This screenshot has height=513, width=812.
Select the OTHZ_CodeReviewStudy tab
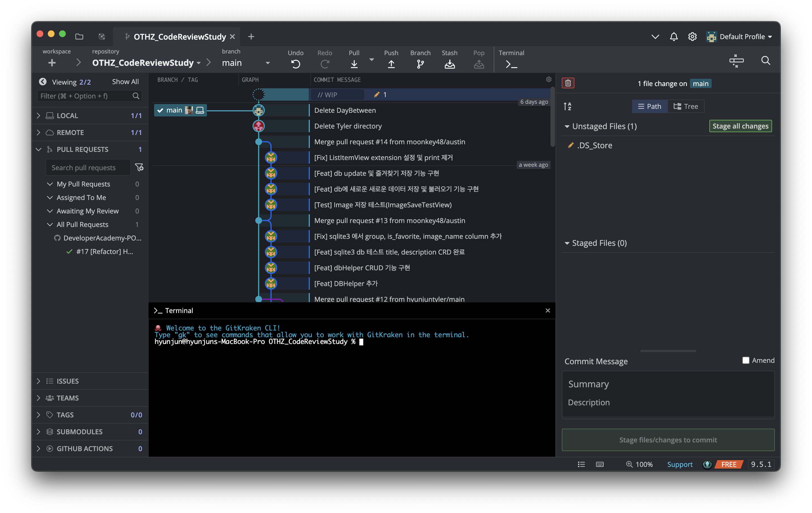[179, 37]
